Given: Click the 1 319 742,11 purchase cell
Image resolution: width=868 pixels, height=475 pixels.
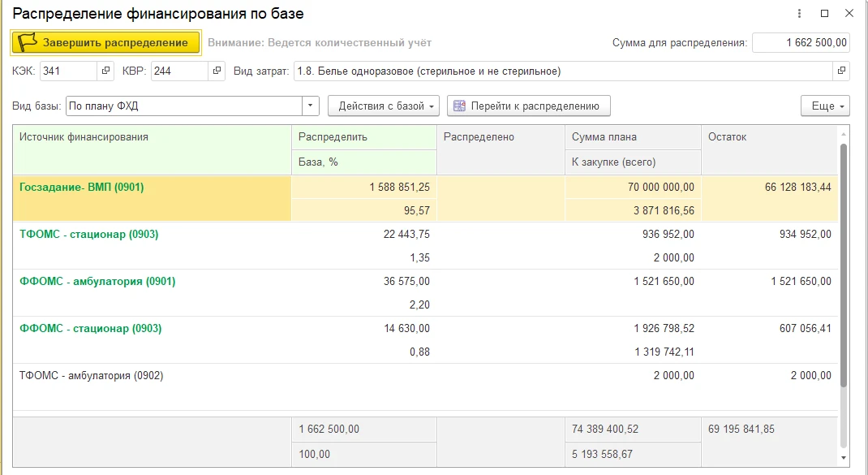Looking at the screenshot, I should 634,352.
